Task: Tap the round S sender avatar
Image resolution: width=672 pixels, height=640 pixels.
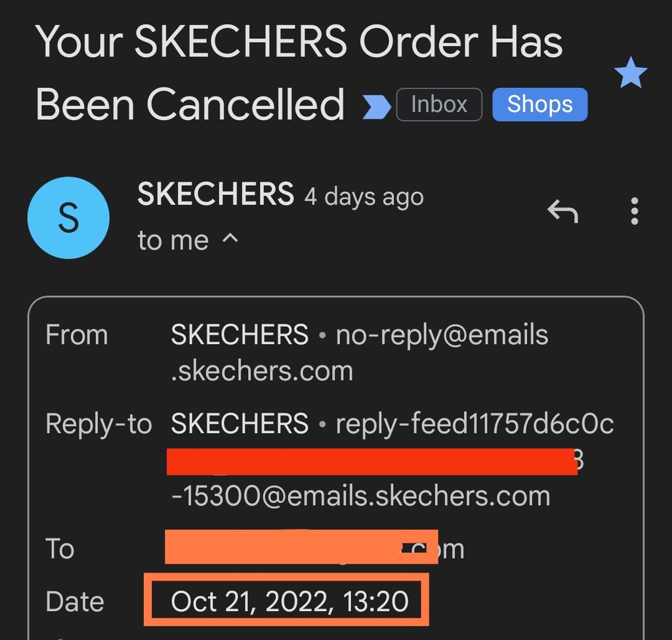Action: (68, 218)
